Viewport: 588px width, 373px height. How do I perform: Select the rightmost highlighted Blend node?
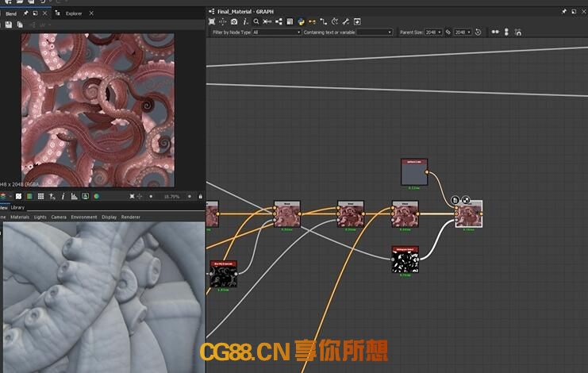point(469,214)
